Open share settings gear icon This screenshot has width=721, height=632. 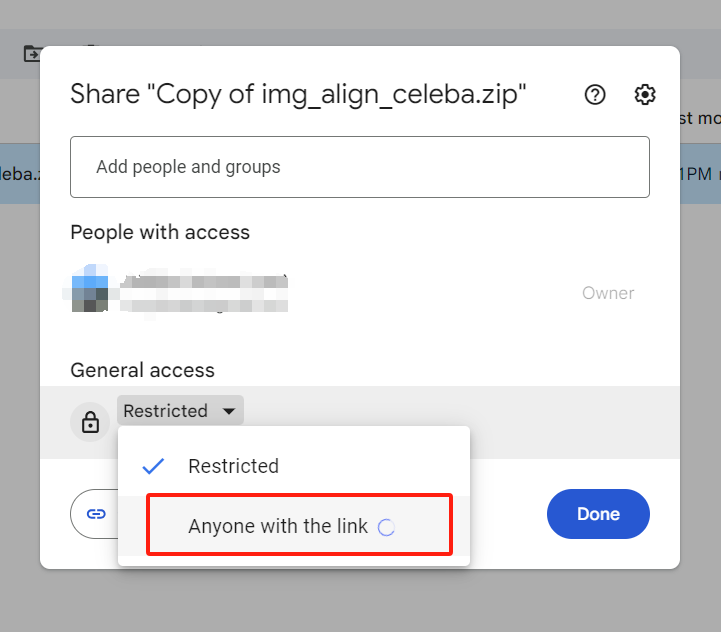[645, 95]
